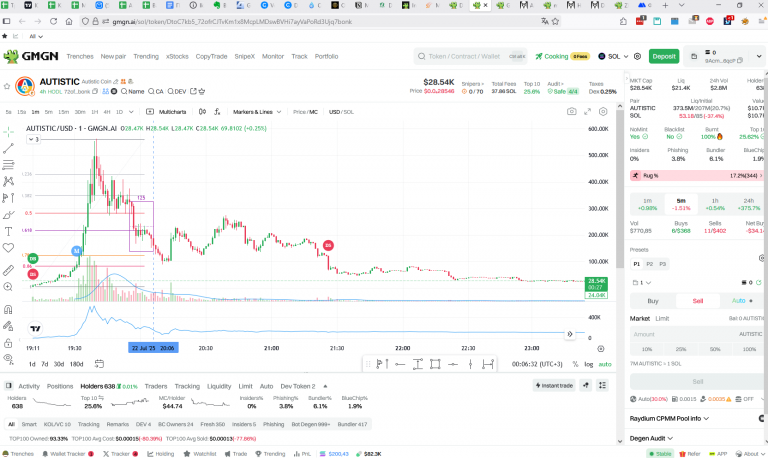The image size is (768, 458).
Task: Open the CopyTrade navigation item
Action: (211, 56)
